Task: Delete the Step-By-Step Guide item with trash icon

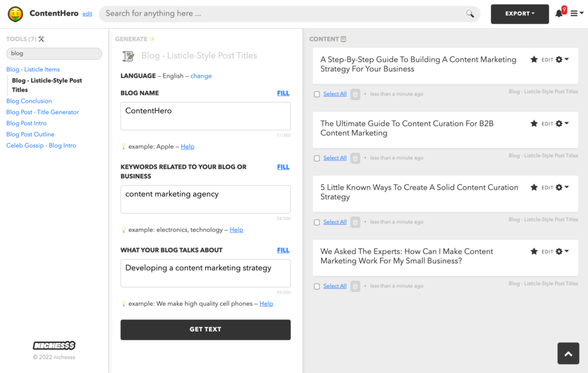Action: click(355, 94)
